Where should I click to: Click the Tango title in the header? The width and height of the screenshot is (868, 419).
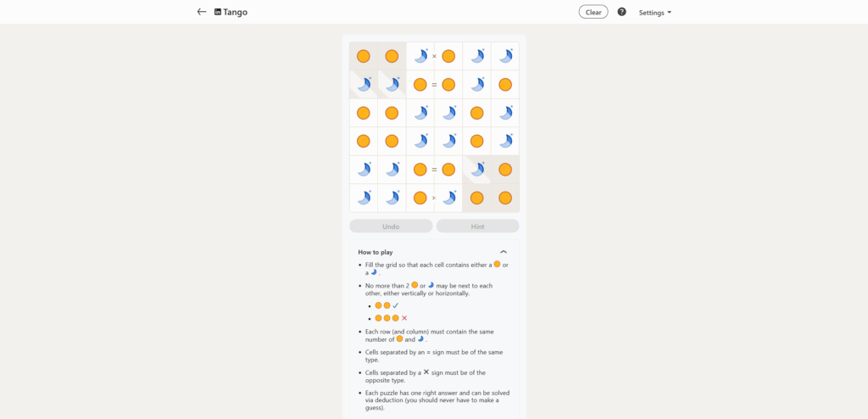coord(236,12)
